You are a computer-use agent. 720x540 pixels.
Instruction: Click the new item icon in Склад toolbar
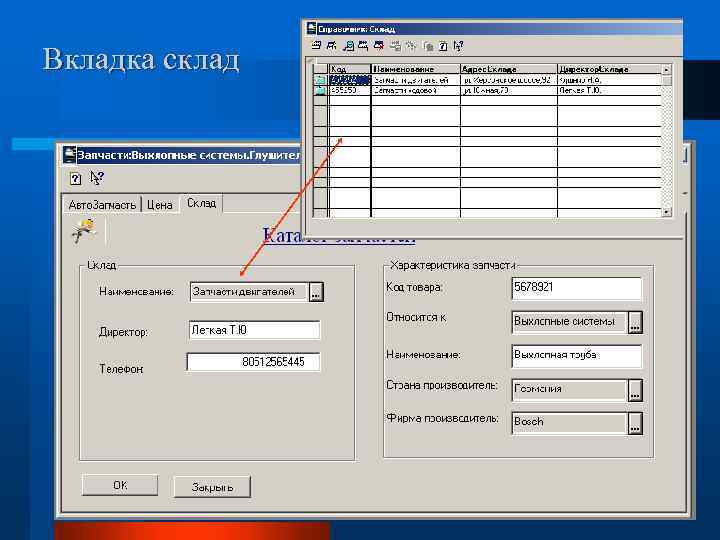coord(316,45)
